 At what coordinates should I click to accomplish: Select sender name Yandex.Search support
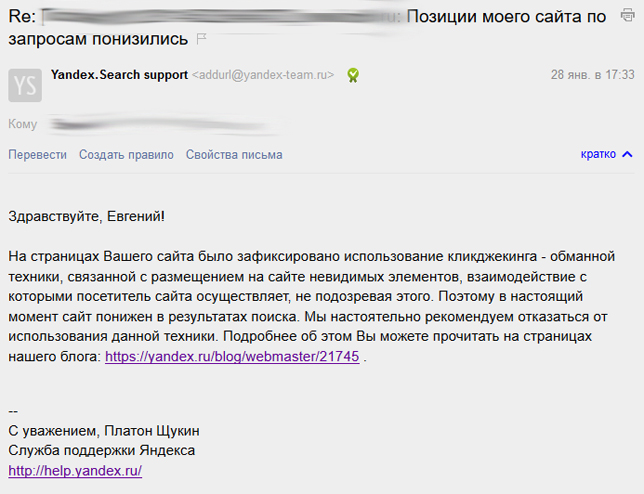coord(119,75)
